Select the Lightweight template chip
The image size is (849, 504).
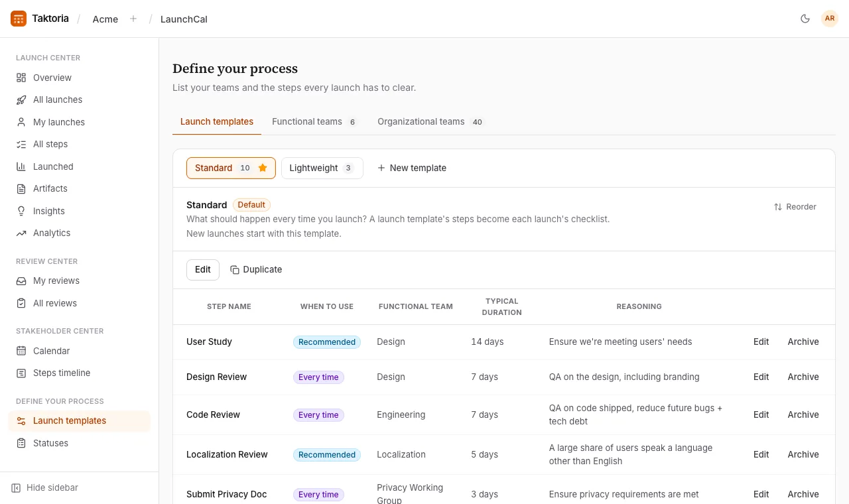click(x=322, y=168)
